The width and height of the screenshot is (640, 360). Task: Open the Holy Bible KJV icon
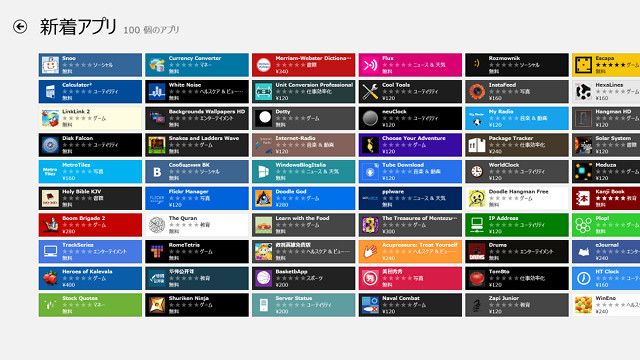pos(50,198)
